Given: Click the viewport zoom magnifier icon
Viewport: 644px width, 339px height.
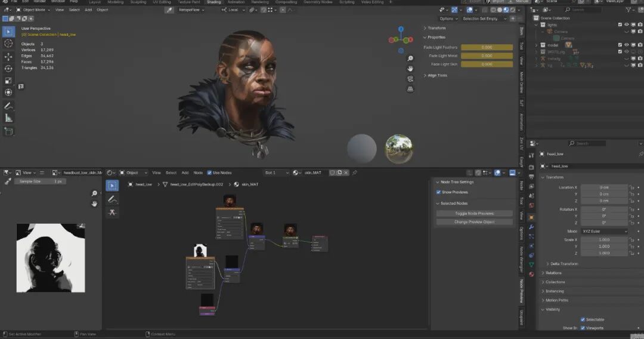Looking at the screenshot, I should click(410, 58).
